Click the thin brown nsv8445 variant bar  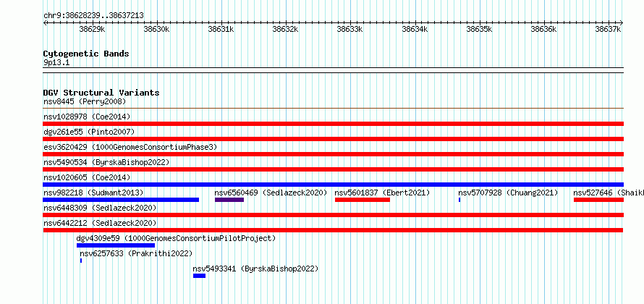pyautogui.click(x=333, y=109)
